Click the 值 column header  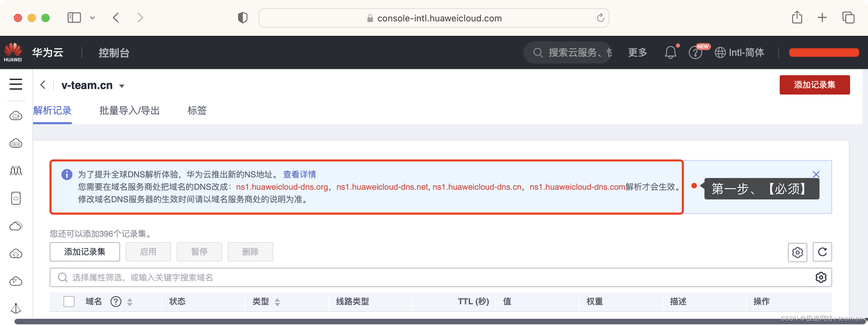tap(507, 302)
